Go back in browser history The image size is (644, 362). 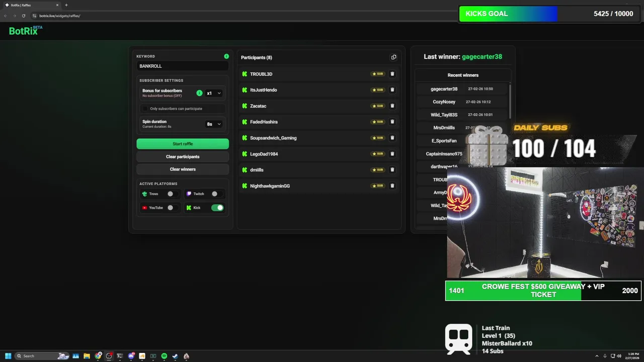pyautogui.click(x=6, y=16)
